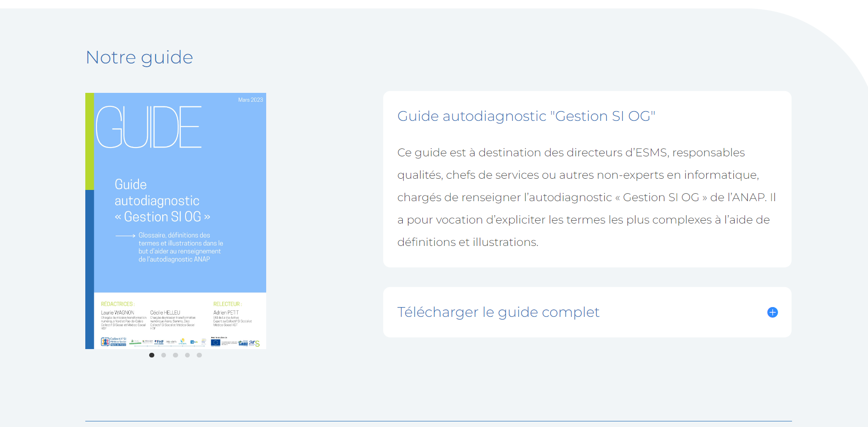Click the blue plus icon next to Télécharger
Image resolution: width=868 pixels, height=427 pixels.
tap(772, 312)
